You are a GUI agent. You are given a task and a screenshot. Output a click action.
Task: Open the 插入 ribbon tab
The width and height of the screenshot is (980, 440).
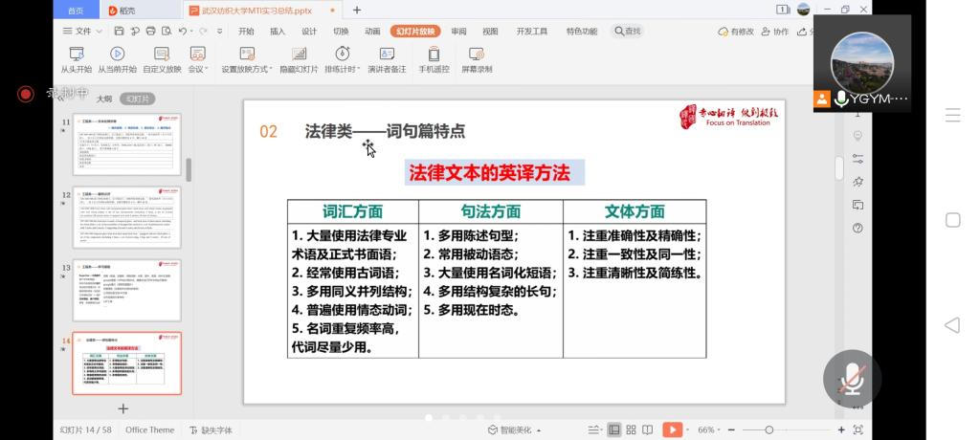pyautogui.click(x=278, y=32)
